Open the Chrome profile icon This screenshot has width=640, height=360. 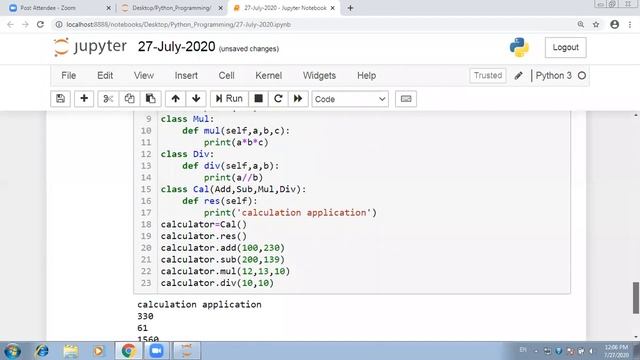point(614,24)
